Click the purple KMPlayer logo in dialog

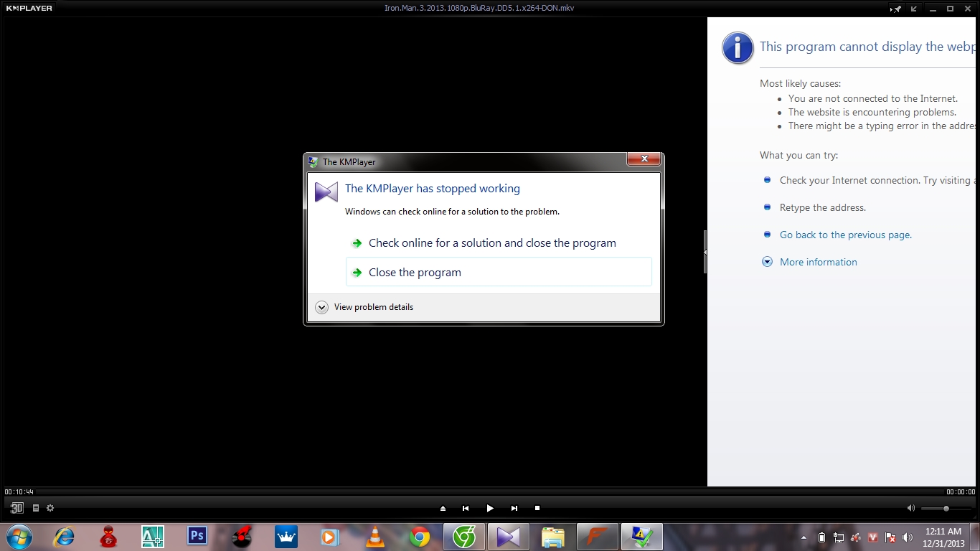point(326,192)
